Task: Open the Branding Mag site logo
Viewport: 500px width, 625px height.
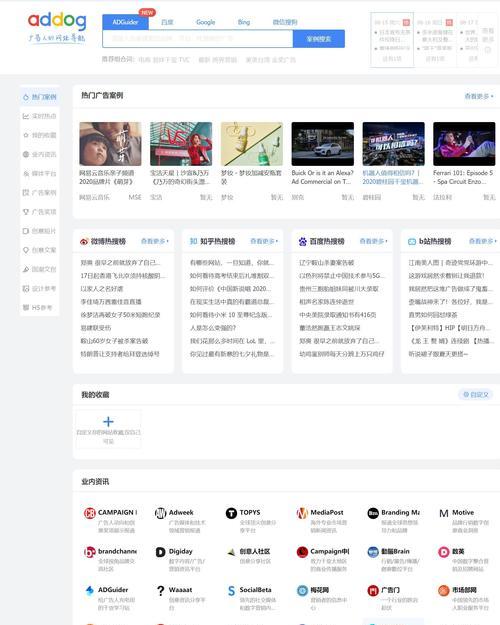Action: 373,513
